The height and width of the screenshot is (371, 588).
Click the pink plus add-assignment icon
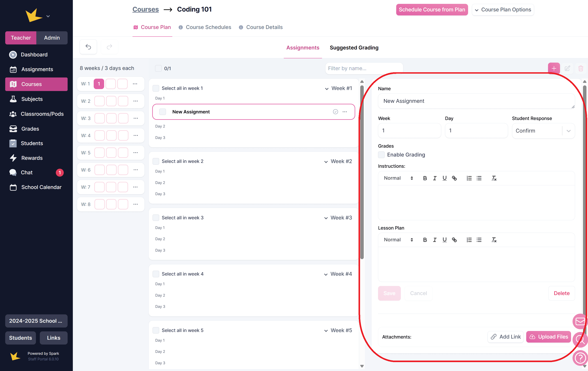click(554, 68)
